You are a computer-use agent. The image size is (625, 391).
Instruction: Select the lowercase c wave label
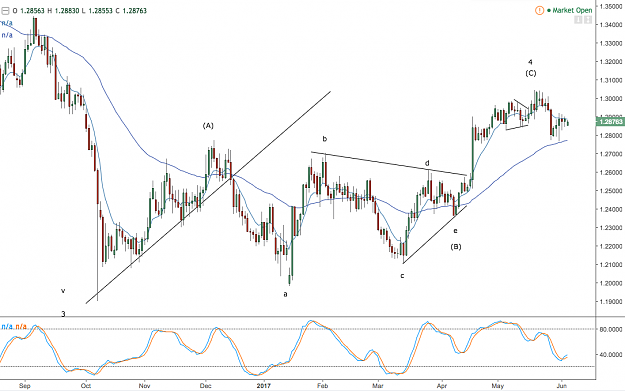pyautogui.click(x=402, y=276)
